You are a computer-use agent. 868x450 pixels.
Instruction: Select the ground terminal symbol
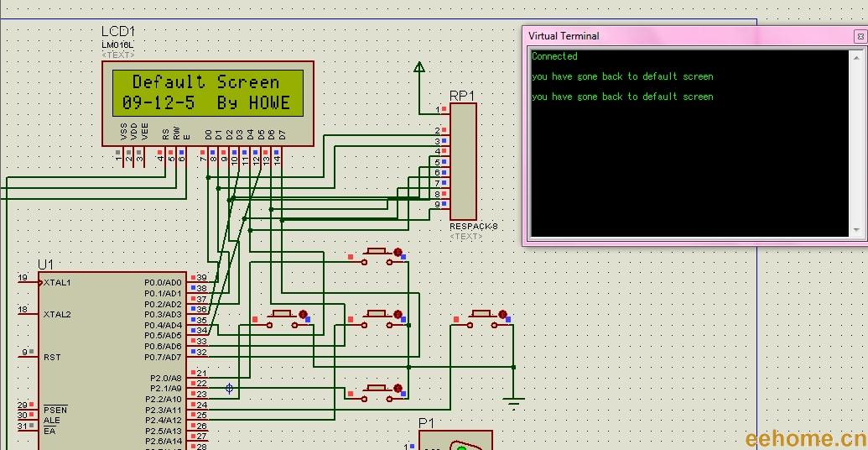click(513, 402)
